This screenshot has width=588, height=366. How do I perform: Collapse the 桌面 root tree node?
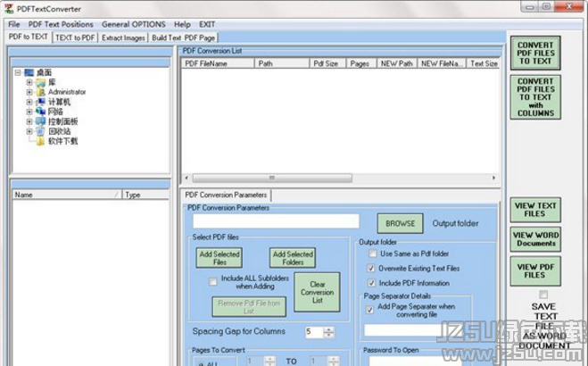[18, 72]
